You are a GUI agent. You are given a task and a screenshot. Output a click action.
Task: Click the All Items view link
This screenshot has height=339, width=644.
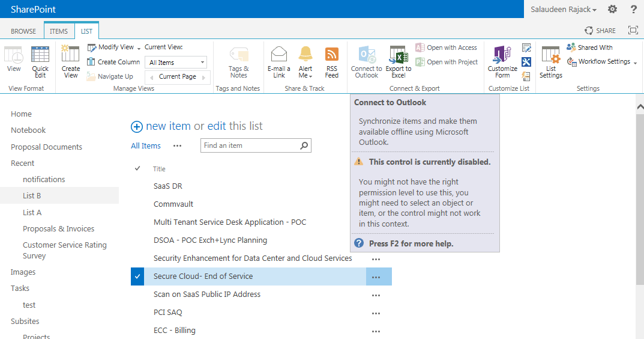pyautogui.click(x=146, y=145)
